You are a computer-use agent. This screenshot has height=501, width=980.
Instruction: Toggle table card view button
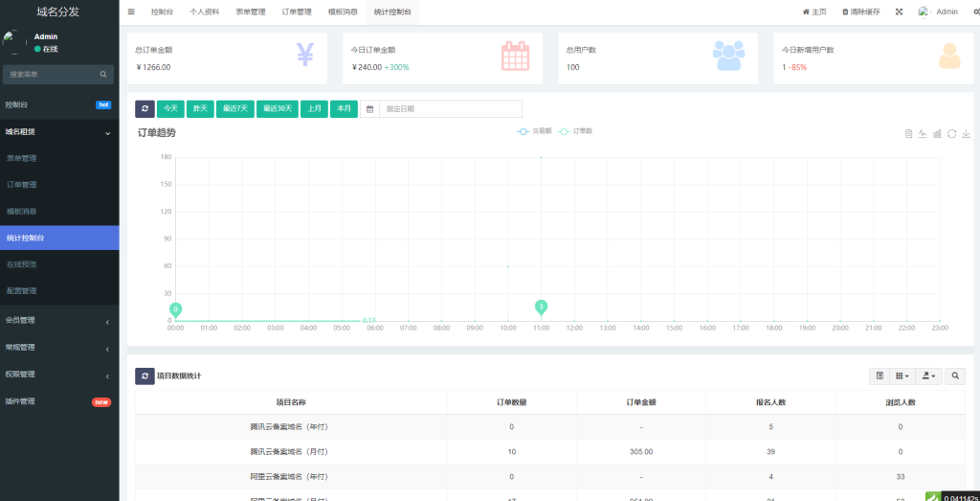[x=879, y=376]
